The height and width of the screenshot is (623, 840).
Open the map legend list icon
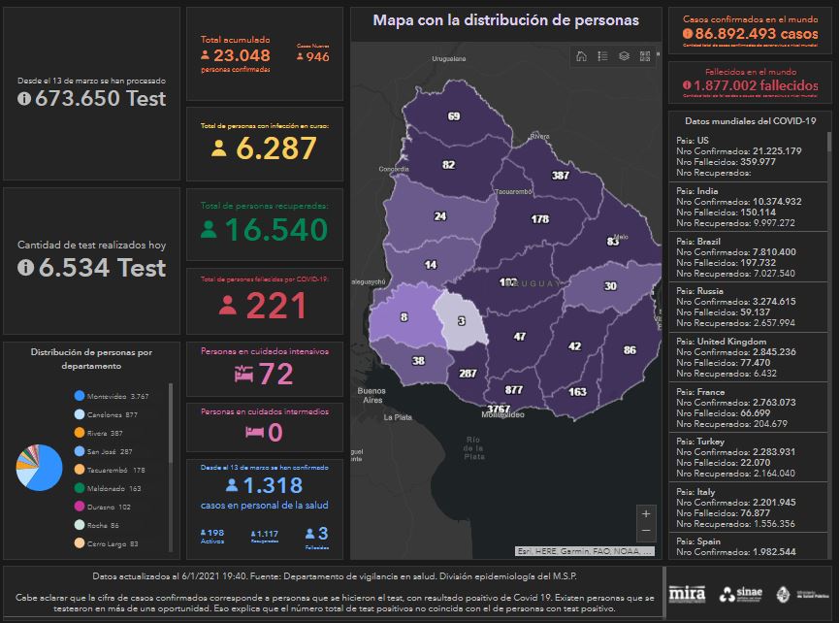click(602, 56)
